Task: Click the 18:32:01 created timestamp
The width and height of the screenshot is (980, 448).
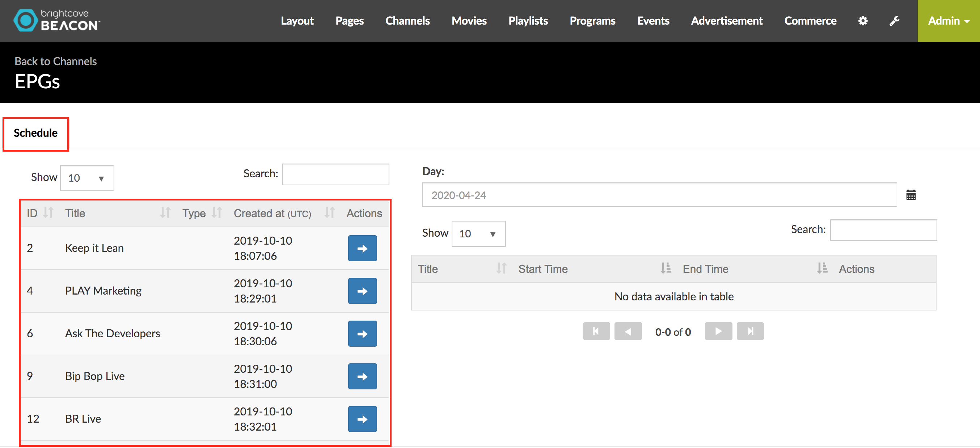Action: [255, 426]
